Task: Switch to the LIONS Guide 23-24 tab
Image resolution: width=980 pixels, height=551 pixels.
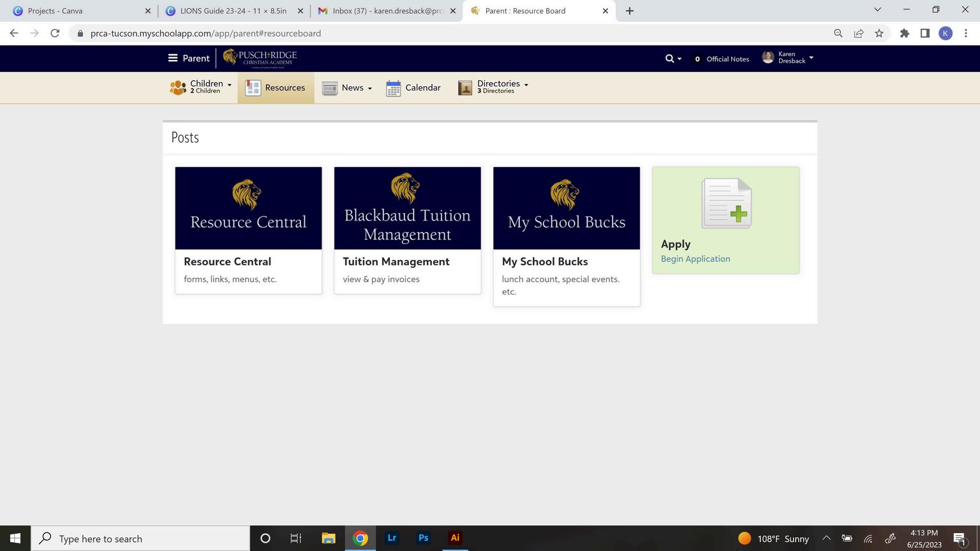Action: tap(234, 11)
